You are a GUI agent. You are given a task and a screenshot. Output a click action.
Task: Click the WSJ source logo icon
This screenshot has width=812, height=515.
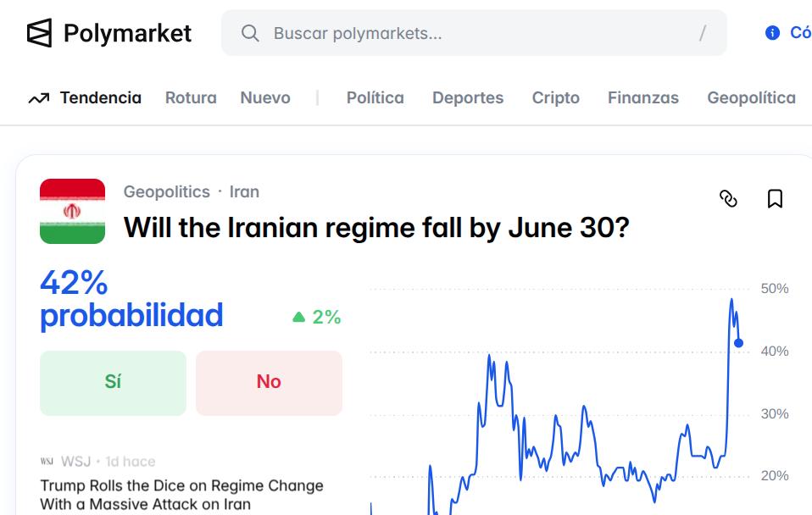pos(47,462)
